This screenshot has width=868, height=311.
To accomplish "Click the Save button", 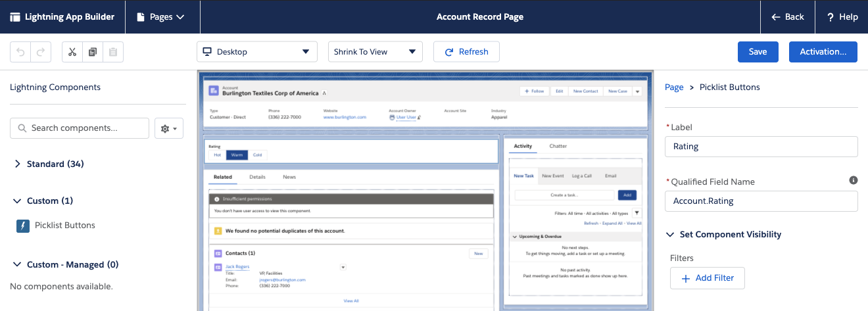I will tap(758, 52).
